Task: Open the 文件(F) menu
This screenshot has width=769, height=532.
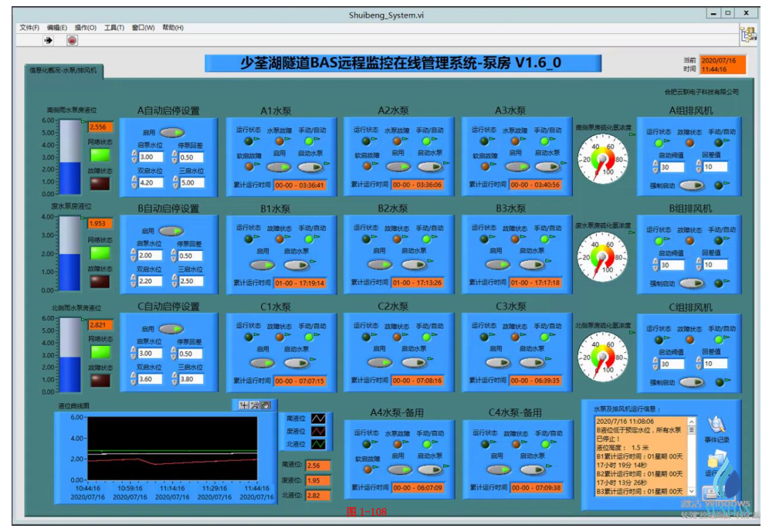Action: pos(29,28)
